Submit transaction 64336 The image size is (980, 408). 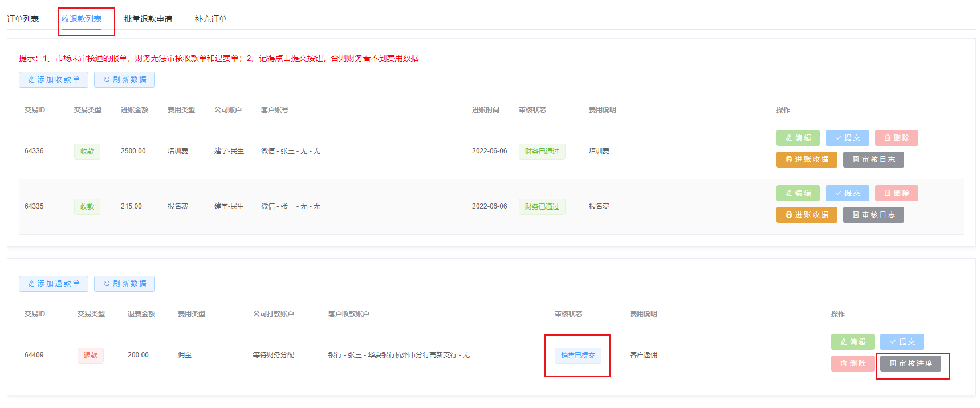pos(847,138)
